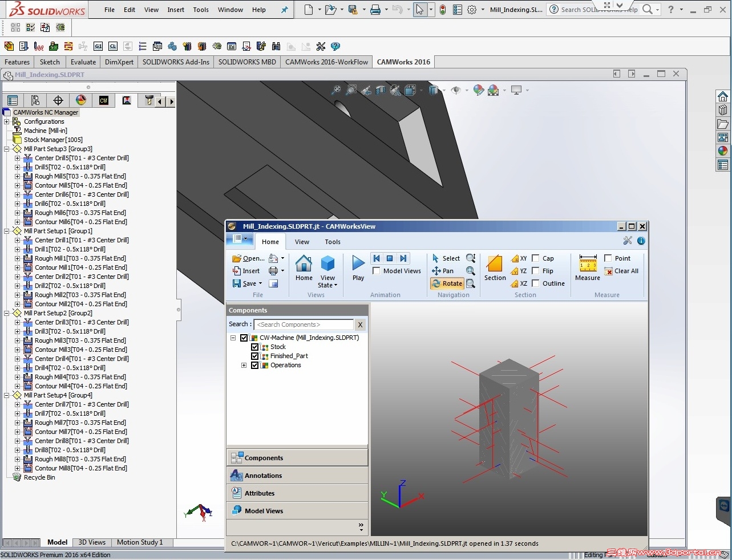The height and width of the screenshot is (560, 732).
Task: Switch to the View tab in CAMWorksView
Action: tap(302, 242)
